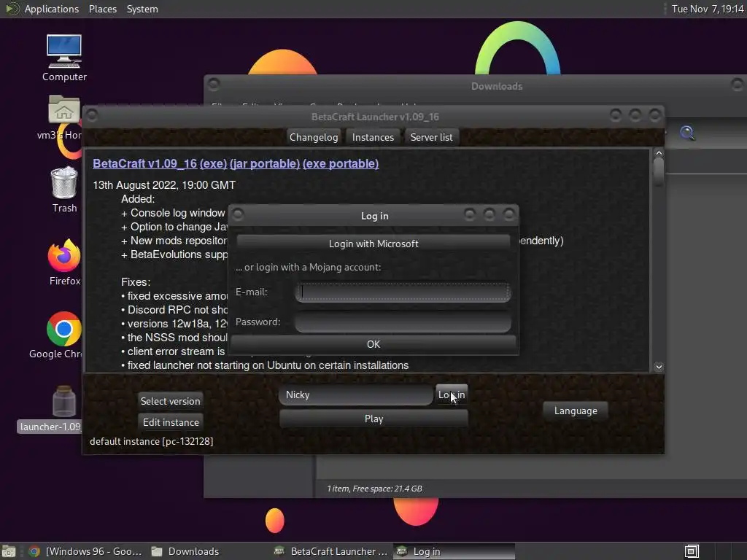
Task: Follow the BetaCraft v1.09_16 link
Action: (x=145, y=163)
